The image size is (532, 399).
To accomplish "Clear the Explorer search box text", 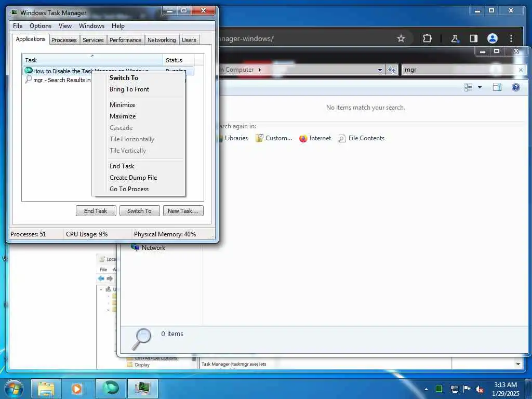I will pyautogui.click(x=521, y=70).
